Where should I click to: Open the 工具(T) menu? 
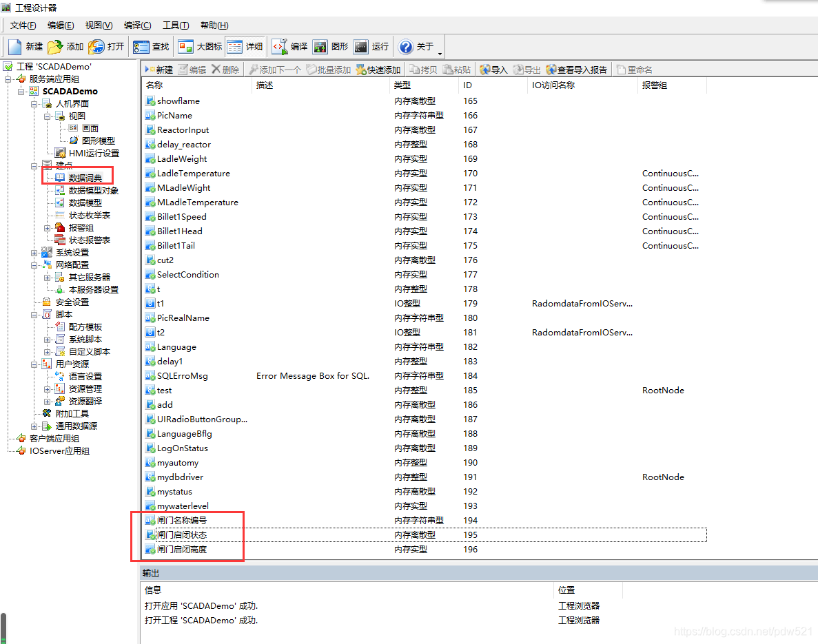[175, 25]
